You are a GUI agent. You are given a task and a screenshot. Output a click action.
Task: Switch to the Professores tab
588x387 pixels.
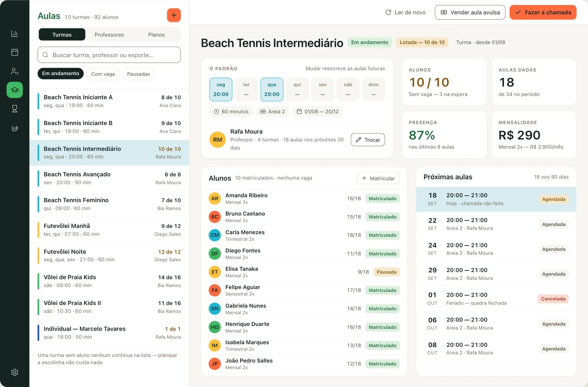(109, 35)
